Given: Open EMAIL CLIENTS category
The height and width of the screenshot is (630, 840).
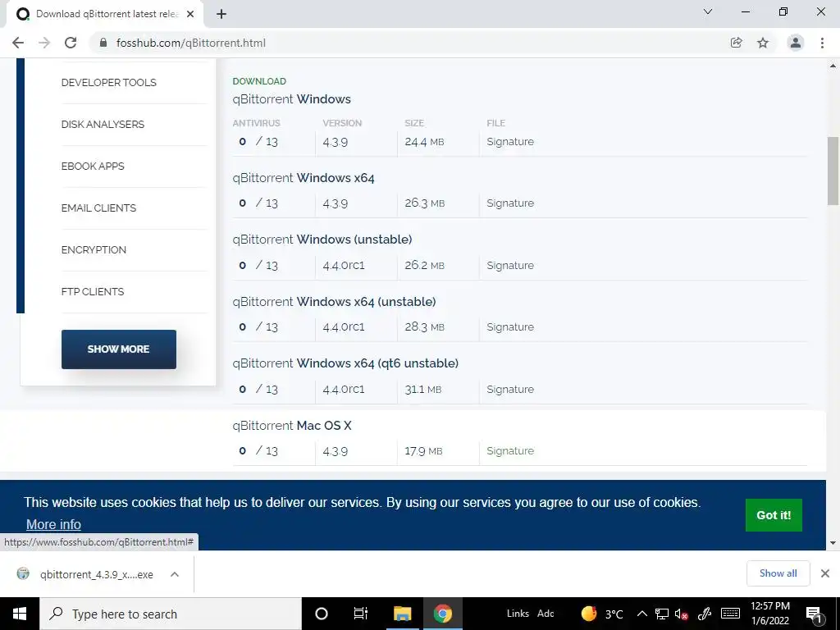Looking at the screenshot, I should pos(98,208).
